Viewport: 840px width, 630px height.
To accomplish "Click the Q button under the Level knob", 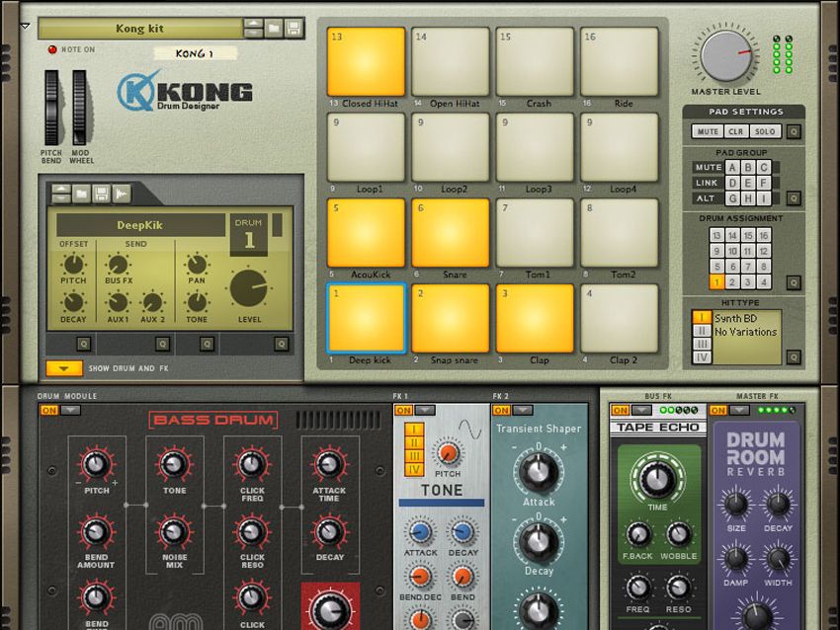I will pos(282,344).
